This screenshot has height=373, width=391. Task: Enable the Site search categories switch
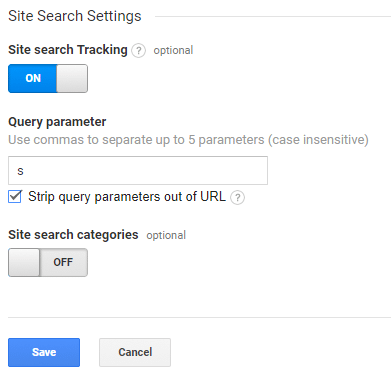(48, 262)
